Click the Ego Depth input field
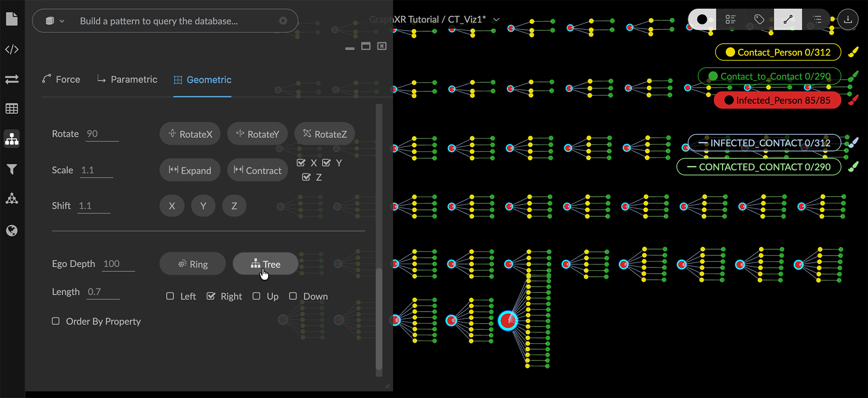Viewport: 868px width, 398px height. pyautogui.click(x=118, y=264)
